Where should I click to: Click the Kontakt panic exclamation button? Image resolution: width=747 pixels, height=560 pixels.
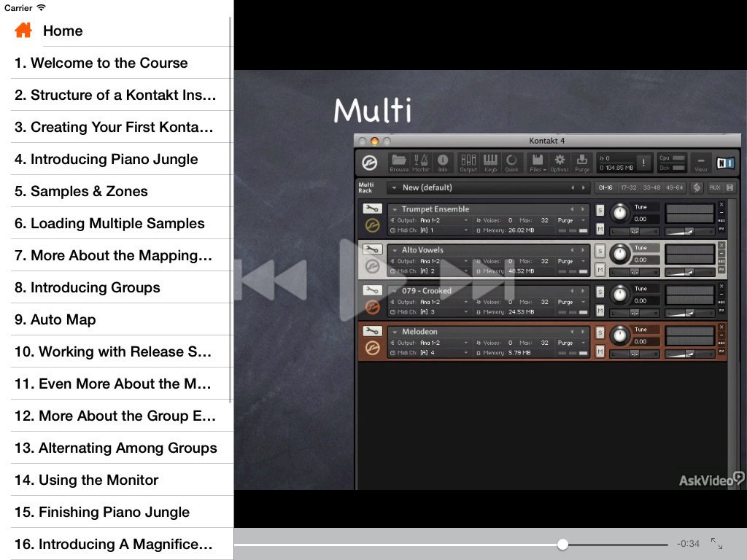643,163
